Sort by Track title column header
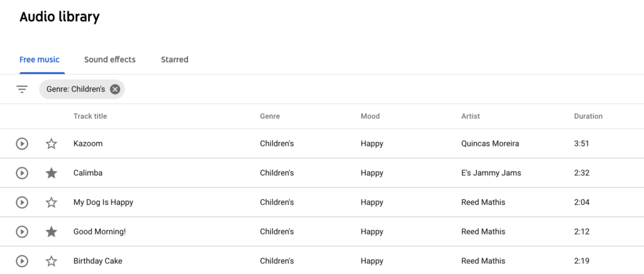The height and width of the screenshot is (274, 644). click(x=90, y=116)
